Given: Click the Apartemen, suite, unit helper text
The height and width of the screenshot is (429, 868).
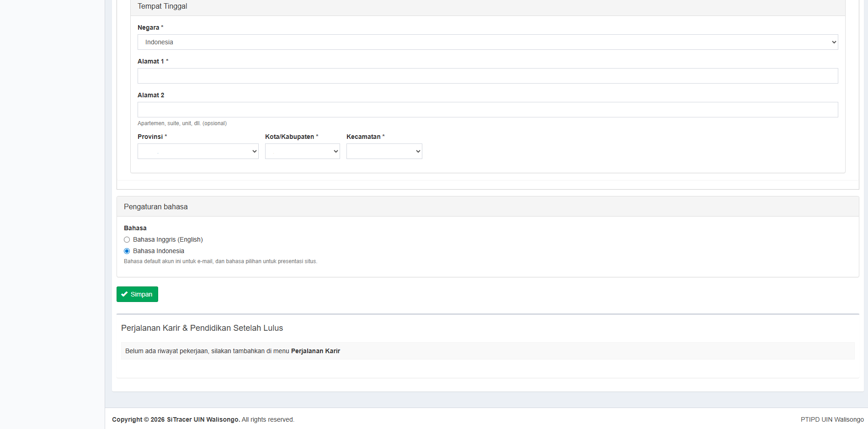Looking at the screenshot, I should point(182,123).
